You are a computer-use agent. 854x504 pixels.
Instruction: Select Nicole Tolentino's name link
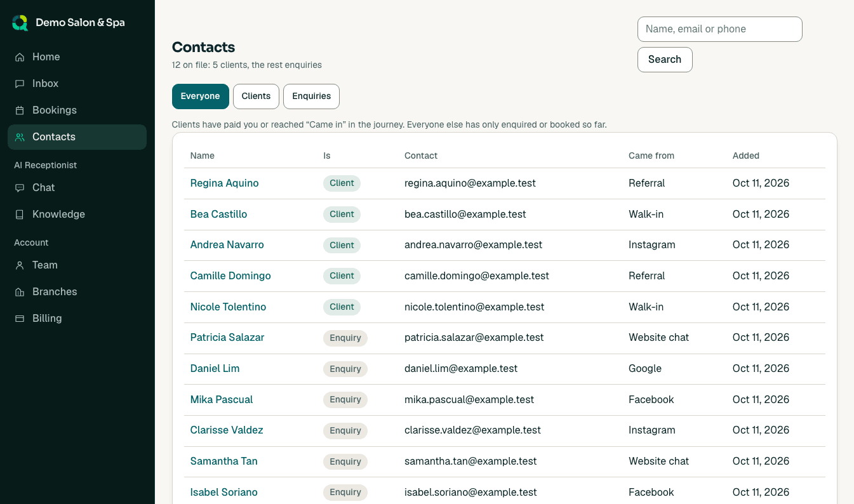[228, 307]
